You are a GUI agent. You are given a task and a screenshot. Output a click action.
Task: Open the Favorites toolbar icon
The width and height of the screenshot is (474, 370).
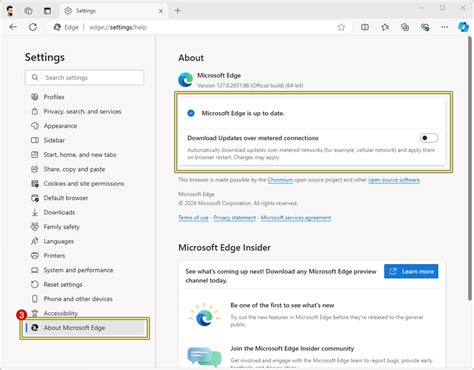[385, 27]
